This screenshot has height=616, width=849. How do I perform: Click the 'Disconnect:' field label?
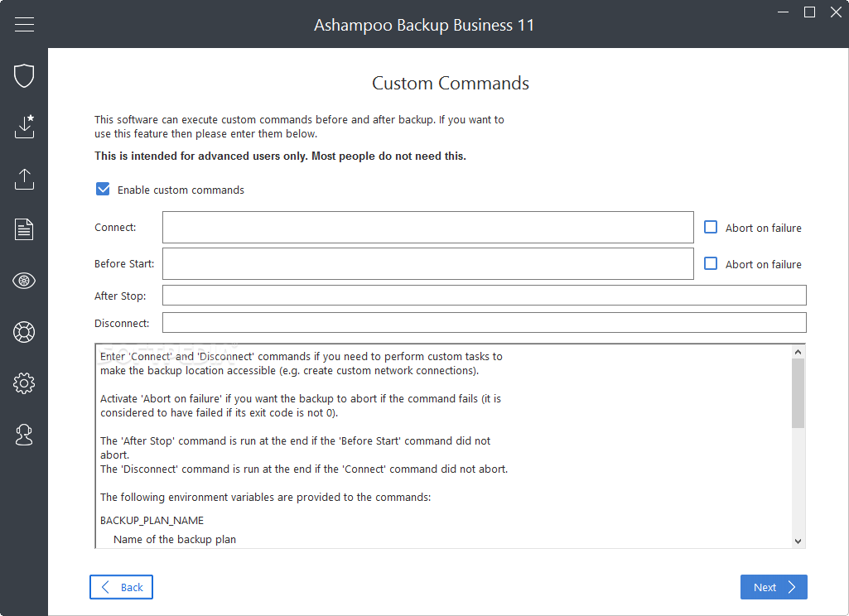tap(122, 323)
